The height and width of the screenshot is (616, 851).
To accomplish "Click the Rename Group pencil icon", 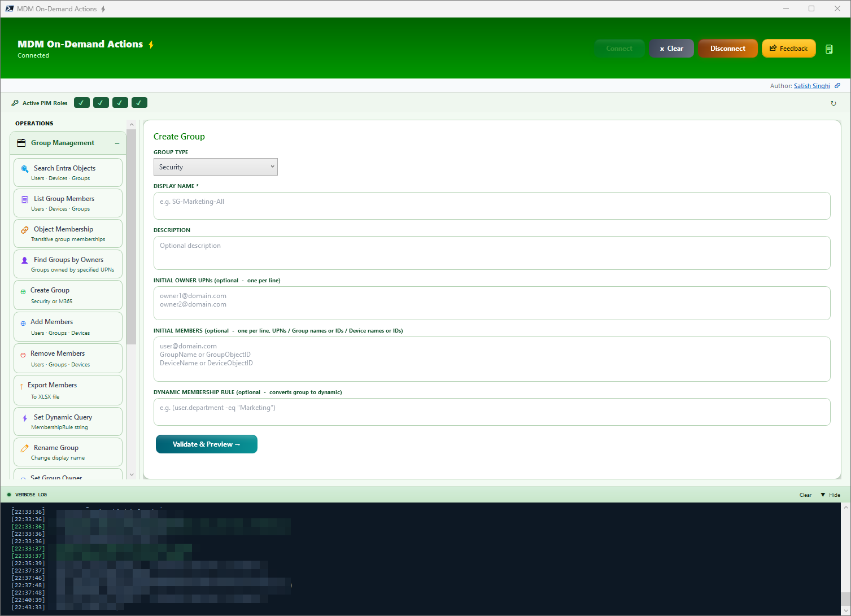I will (x=25, y=447).
